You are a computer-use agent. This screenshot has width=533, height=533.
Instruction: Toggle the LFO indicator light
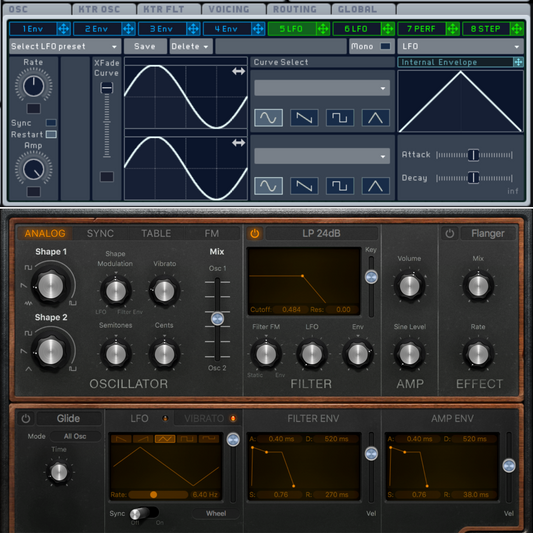click(165, 418)
